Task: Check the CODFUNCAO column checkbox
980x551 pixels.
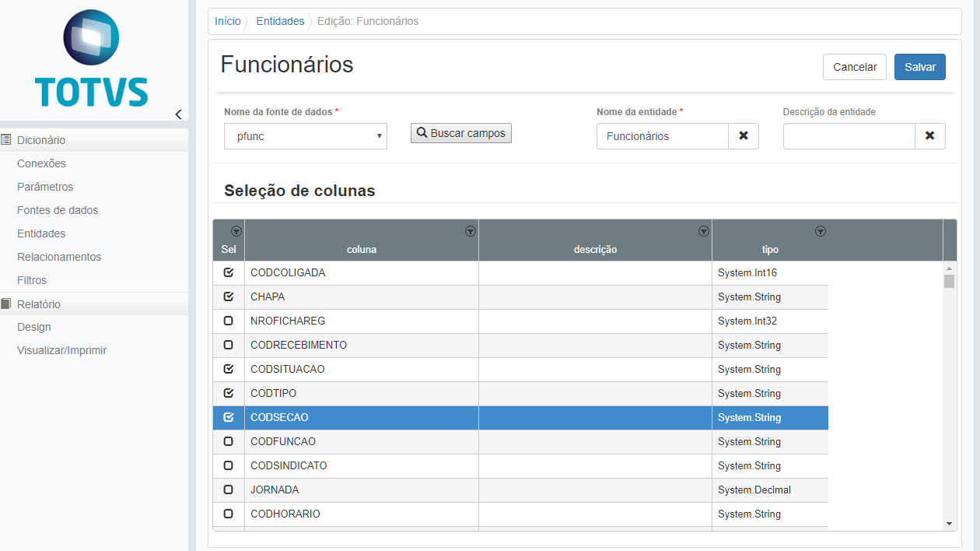Action: click(228, 442)
